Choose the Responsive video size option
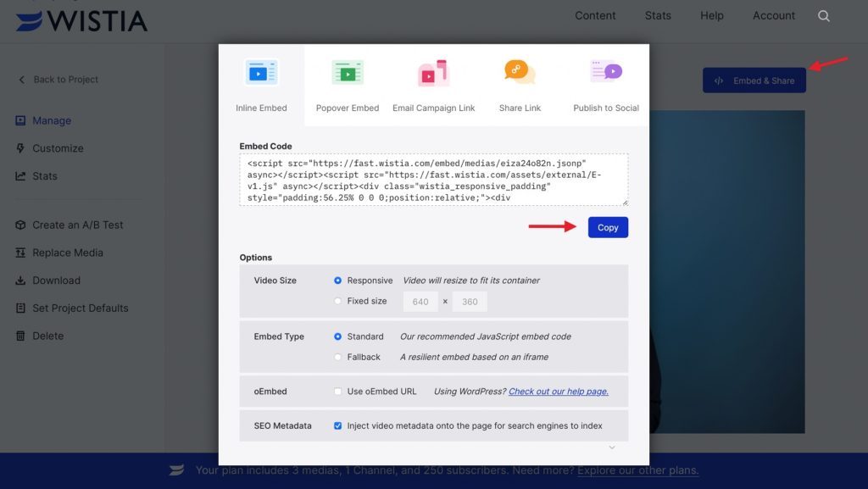868x489 pixels. pos(337,281)
